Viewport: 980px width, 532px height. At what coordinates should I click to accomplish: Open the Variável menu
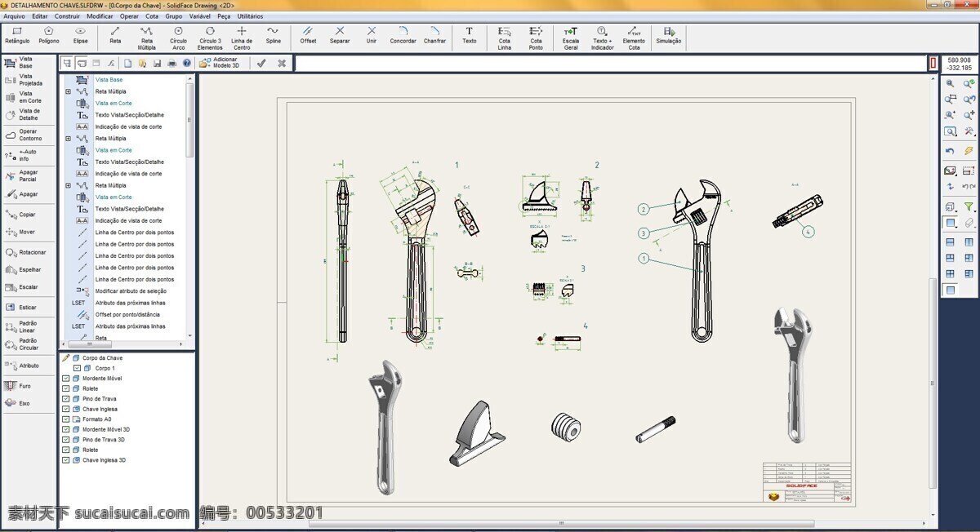pyautogui.click(x=199, y=16)
